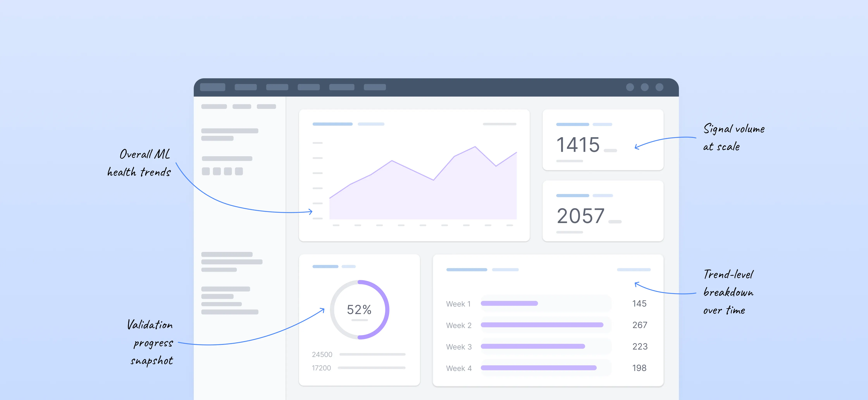The width and height of the screenshot is (868, 400).
Task: Click the first placeholder in the top nav bar
Action: 213,87
